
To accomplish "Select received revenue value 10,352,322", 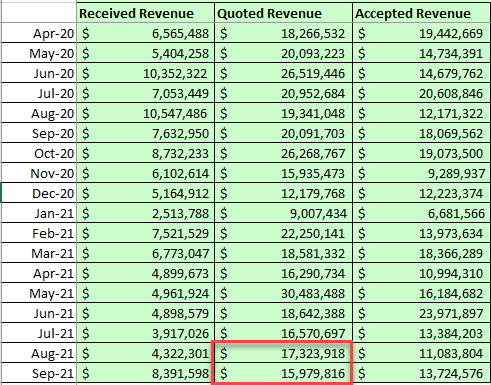I will pyautogui.click(x=145, y=73).
